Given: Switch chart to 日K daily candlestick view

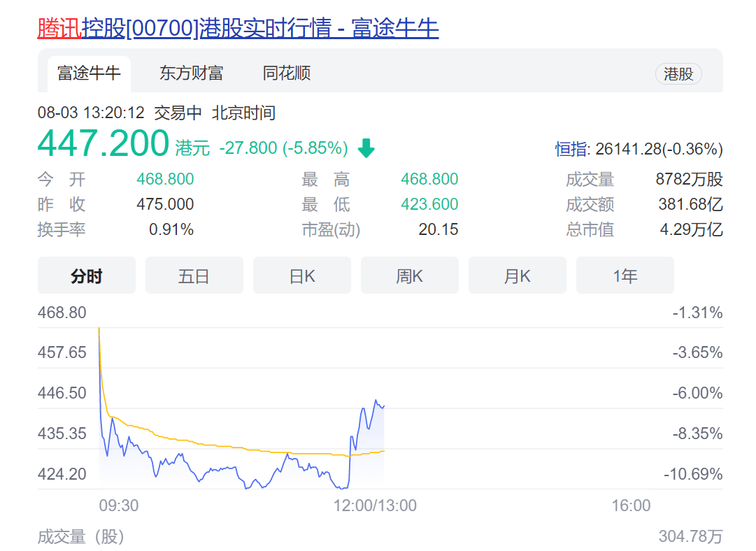Looking at the screenshot, I should tap(301, 275).
